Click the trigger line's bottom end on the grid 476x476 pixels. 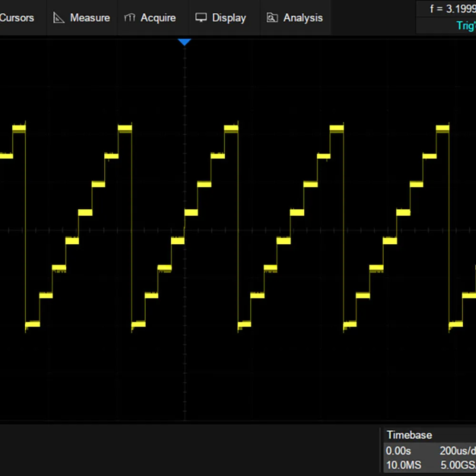[x=184, y=418]
